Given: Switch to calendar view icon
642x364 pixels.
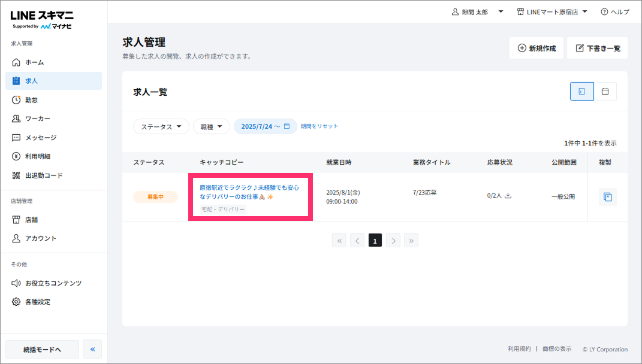Looking at the screenshot, I should [x=605, y=91].
